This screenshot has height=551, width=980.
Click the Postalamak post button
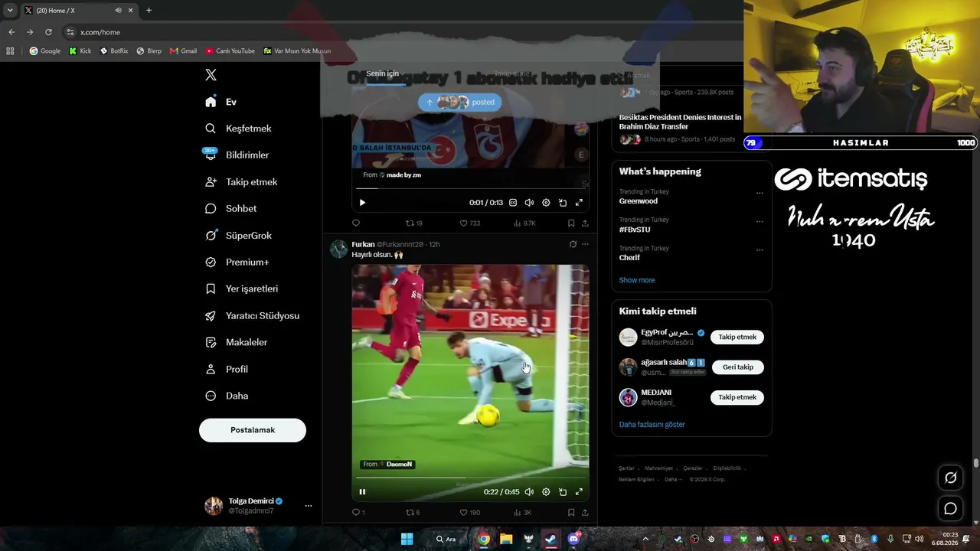click(x=253, y=430)
